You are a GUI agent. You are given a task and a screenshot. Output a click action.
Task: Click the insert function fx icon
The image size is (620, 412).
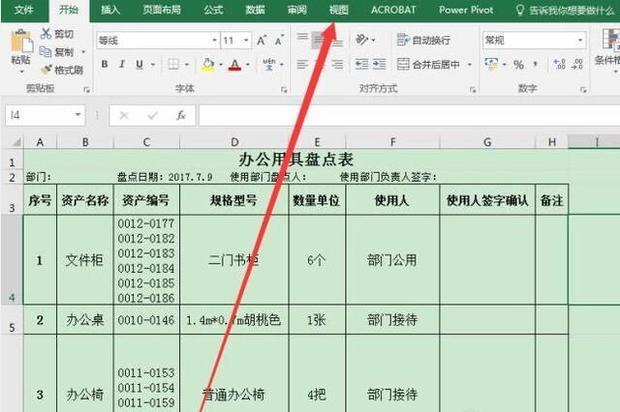click(x=181, y=115)
